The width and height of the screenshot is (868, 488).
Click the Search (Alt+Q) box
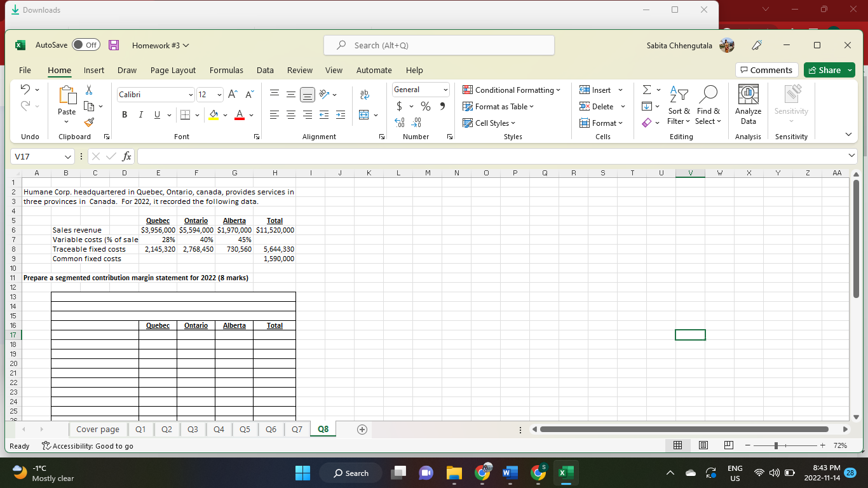(x=439, y=45)
